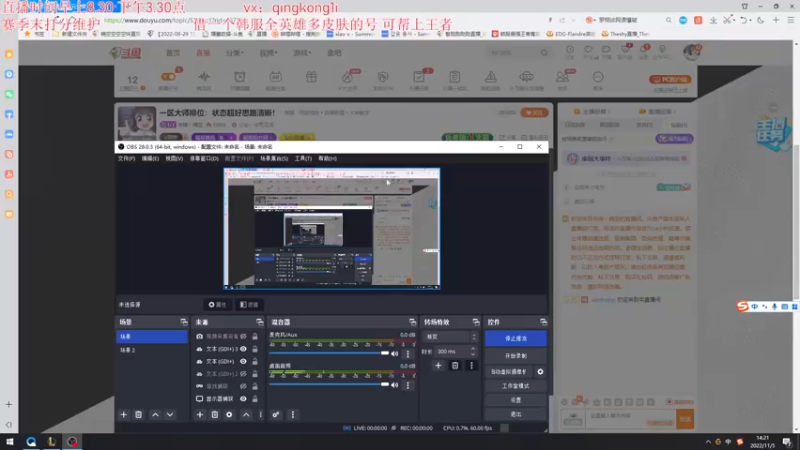The image size is (800, 450).
Task: Adjust 桌面音频 volume slider
Action: pyautogui.click(x=329, y=385)
